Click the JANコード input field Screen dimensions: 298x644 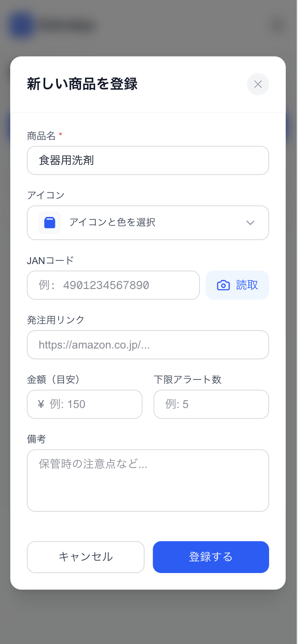coord(113,285)
